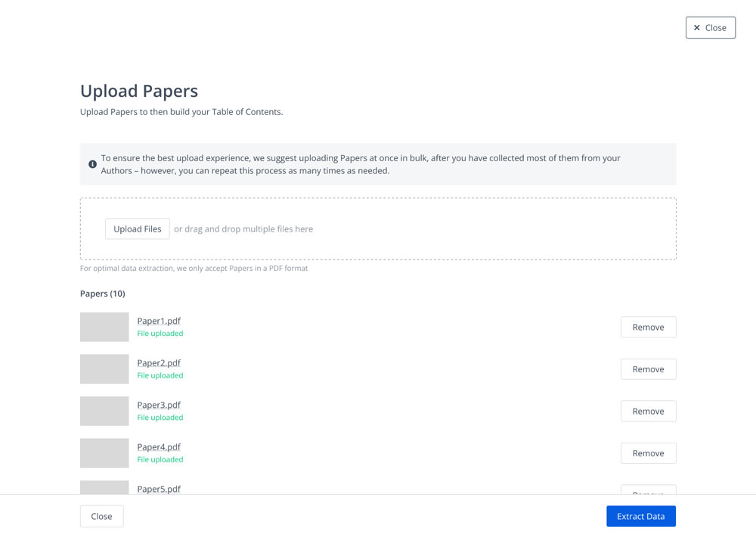Screen dimensions: 756x538
Task: Select the Paper5.pdf thumbnail preview
Action: [104, 487]
